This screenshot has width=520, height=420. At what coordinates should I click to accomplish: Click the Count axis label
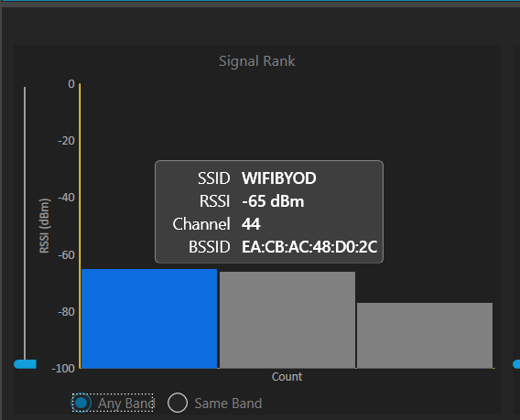(x=287, y=377)
